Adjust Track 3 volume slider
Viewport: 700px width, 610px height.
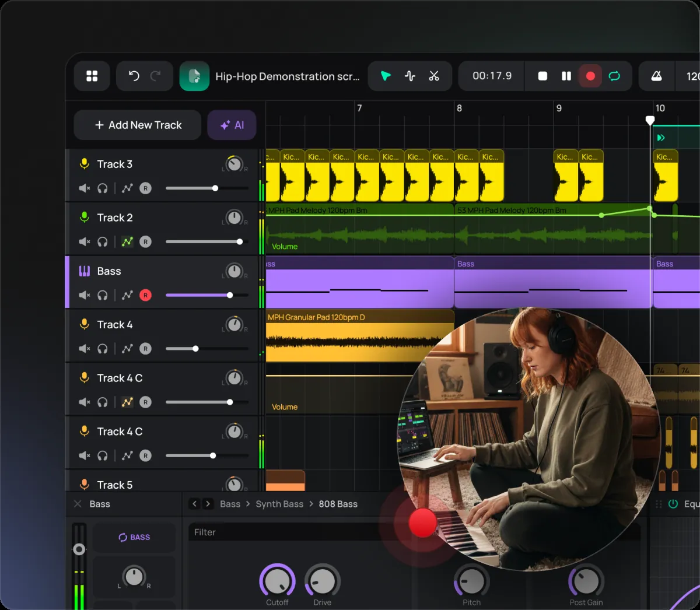[x=207, y=188]
